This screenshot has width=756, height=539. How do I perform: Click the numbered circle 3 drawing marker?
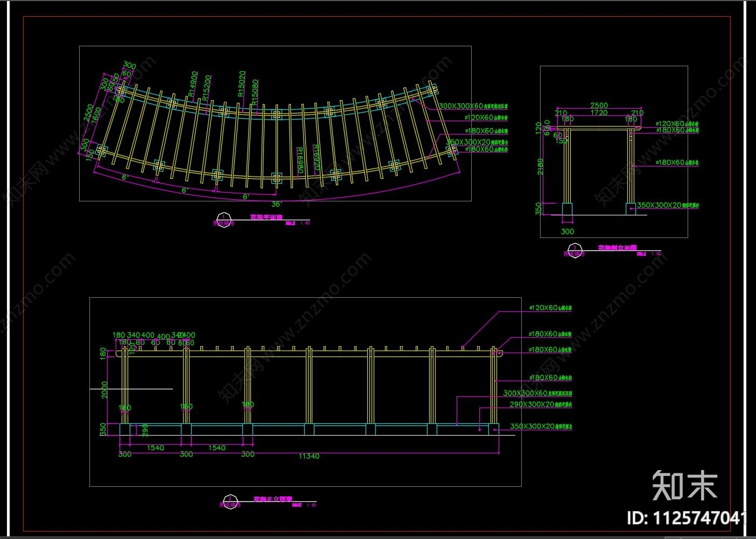(x=575, y=249)
